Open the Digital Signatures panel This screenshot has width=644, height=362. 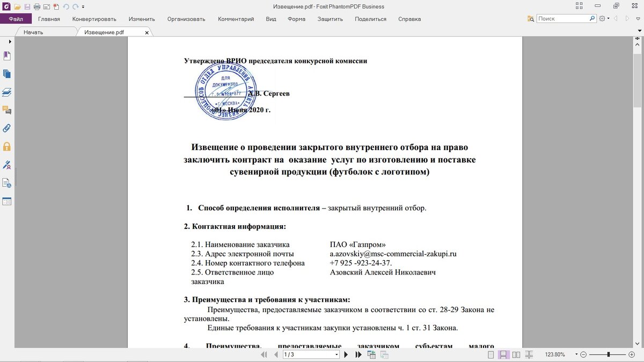pyautogui.click(x=7, y=165)
